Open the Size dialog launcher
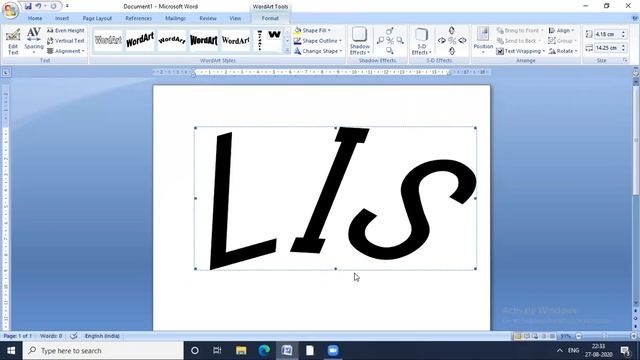 [x=625, y=60]
